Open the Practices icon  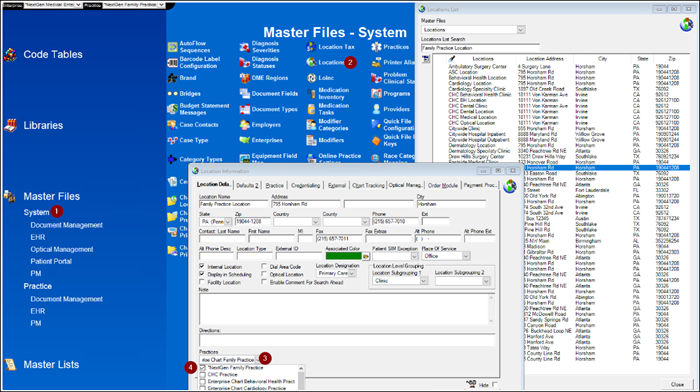376,47
